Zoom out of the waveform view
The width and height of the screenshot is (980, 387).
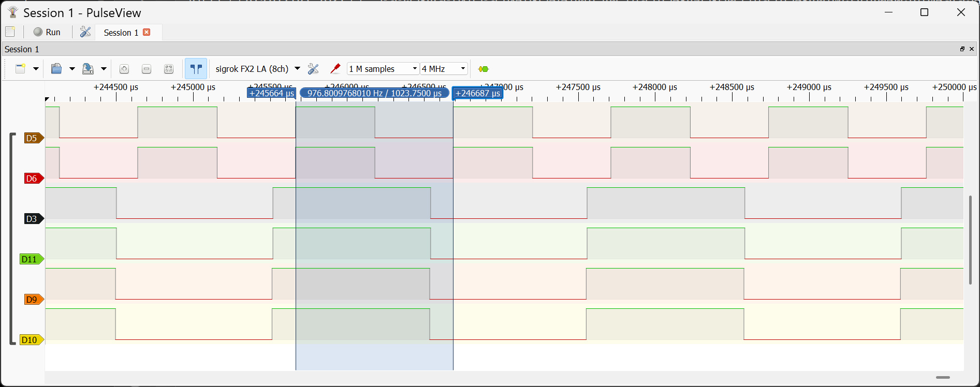(147, 69)
